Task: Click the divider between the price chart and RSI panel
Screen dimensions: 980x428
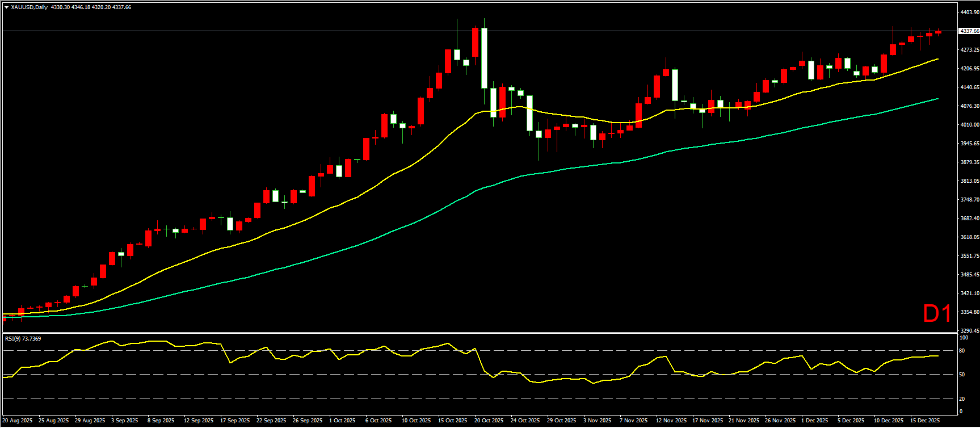Action: coord(477,333)
